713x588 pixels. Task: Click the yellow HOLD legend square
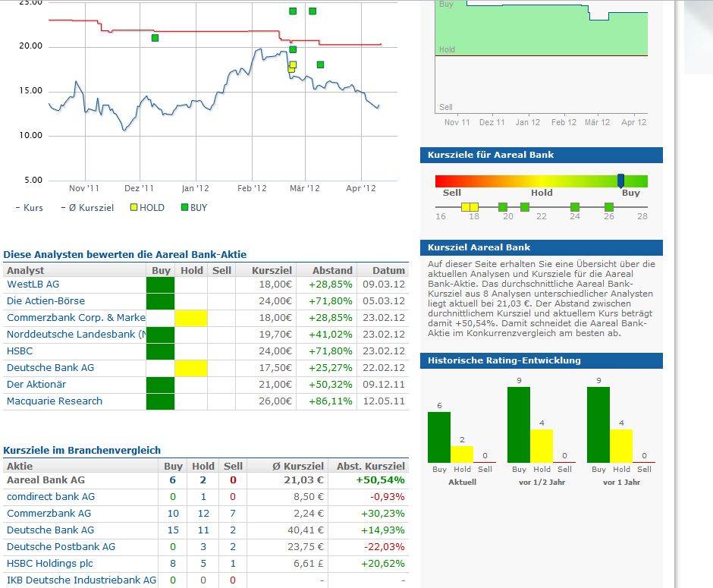133,207
